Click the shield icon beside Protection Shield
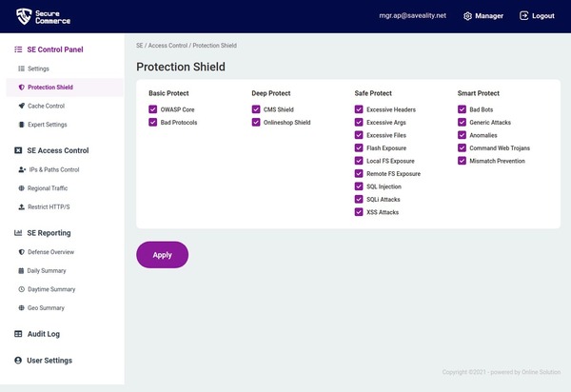The height and width of the screenshot is (392, 571). click(21, 88)
